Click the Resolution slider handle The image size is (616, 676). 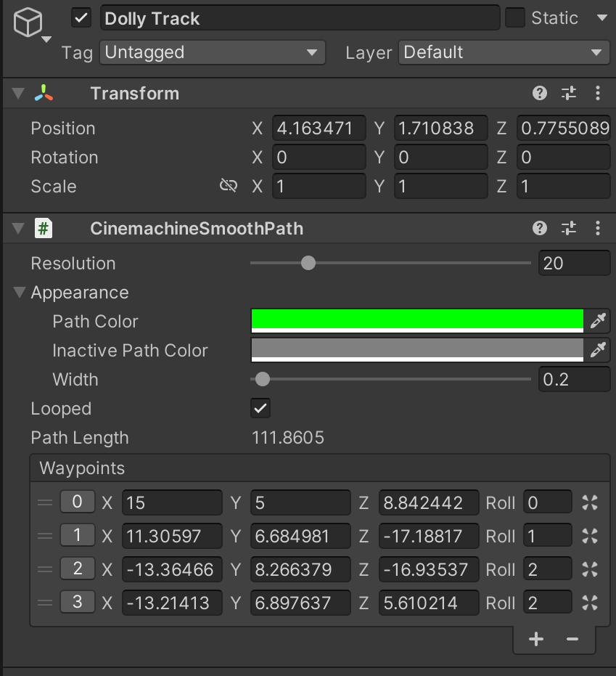coord(308,263)
